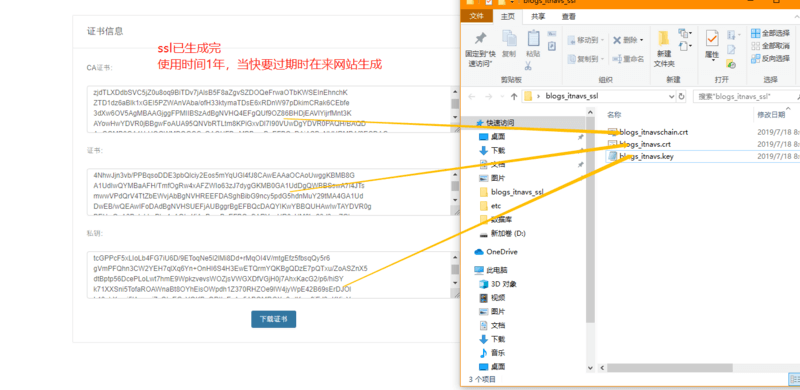Open blogs_itnavs_ssl folder in Quick access
800x390 pixels.
512,192
